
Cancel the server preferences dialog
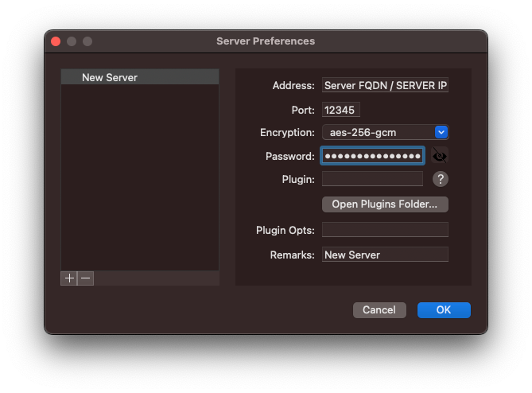pos(379,309)
